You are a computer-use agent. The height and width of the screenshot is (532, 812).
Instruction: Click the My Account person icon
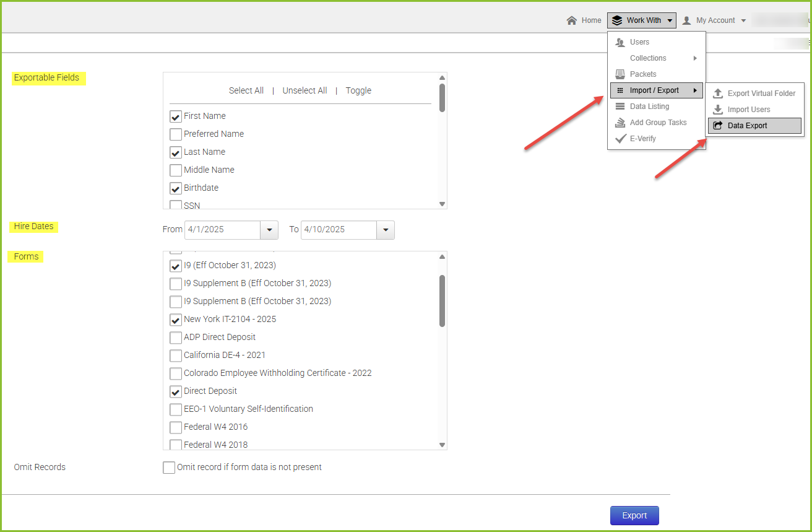[x=686, y=20]
